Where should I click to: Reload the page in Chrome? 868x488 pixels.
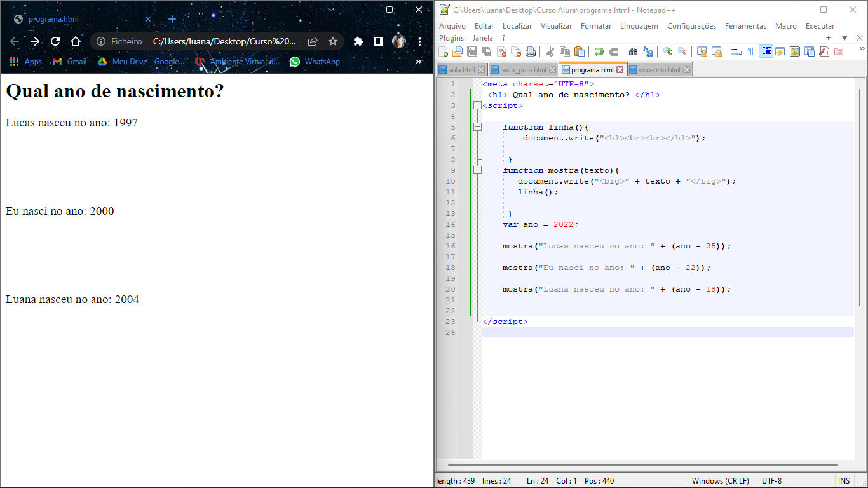pyautogui.click(x=55, y=41)
